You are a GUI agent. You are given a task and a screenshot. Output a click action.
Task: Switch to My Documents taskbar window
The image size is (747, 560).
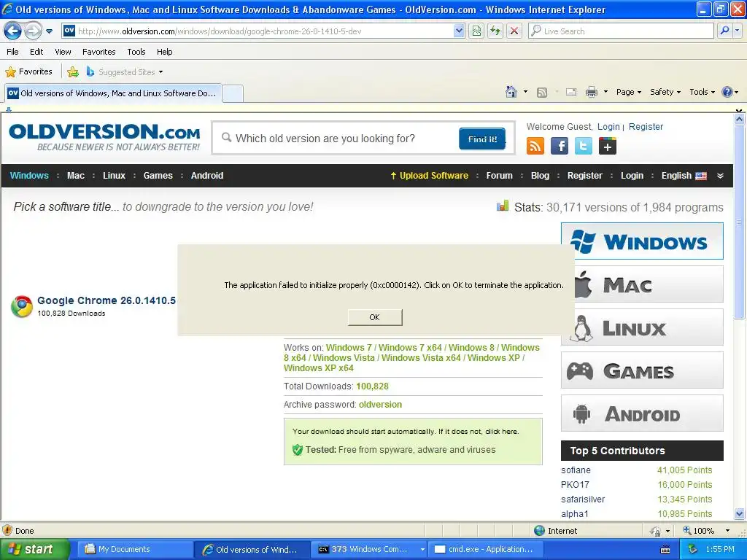[133, 549]
